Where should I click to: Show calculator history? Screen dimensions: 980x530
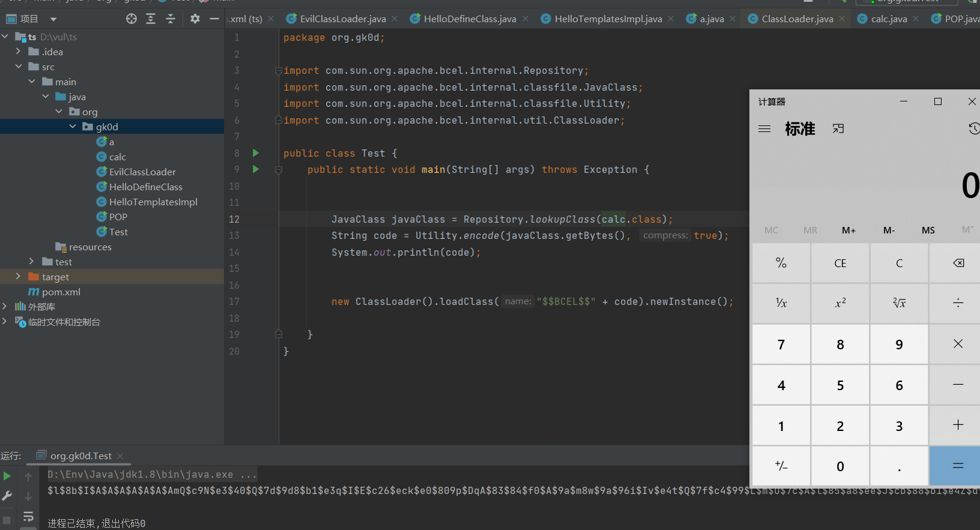[x=974, y=128]
